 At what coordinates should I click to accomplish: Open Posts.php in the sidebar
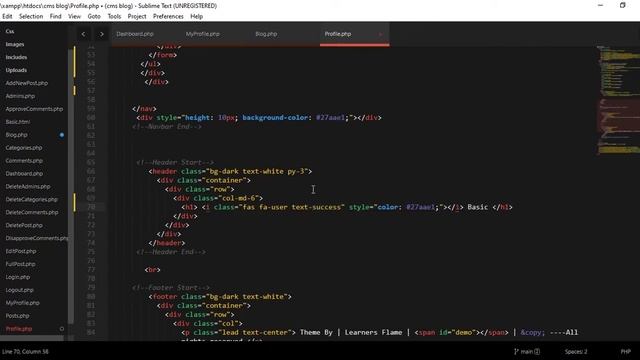(17, 316)
